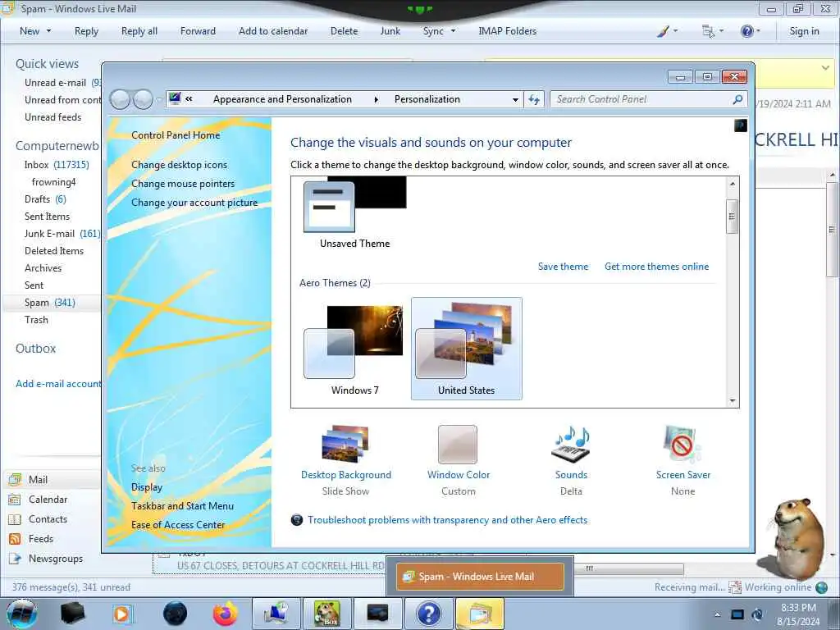This screenshot has height=630, width=840.
Task: Open the Help icon dropdown in Live Mail
Action: tap(750, 31)
